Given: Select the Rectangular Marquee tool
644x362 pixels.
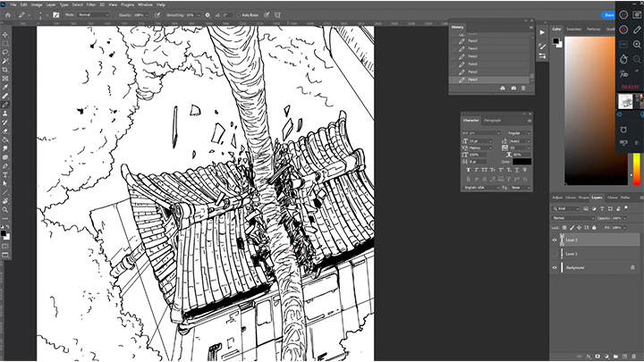Looking at the screenshot, I should point(5,44).
